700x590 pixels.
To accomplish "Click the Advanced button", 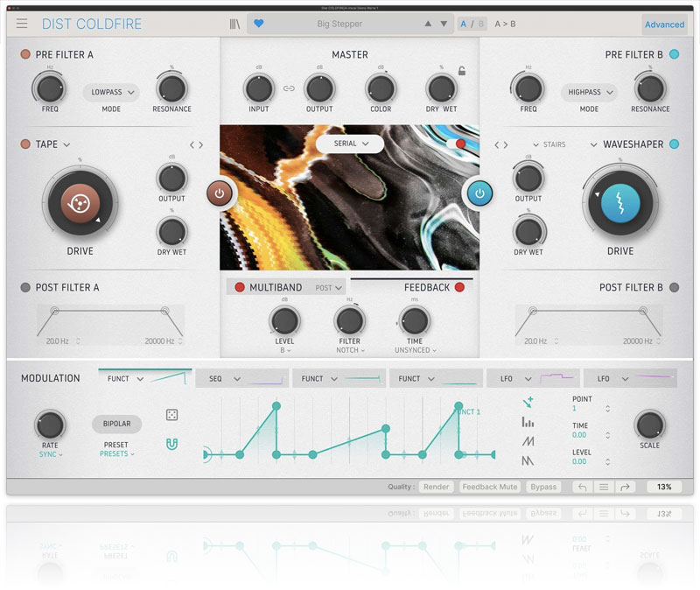I will click(x=664, y=25).
